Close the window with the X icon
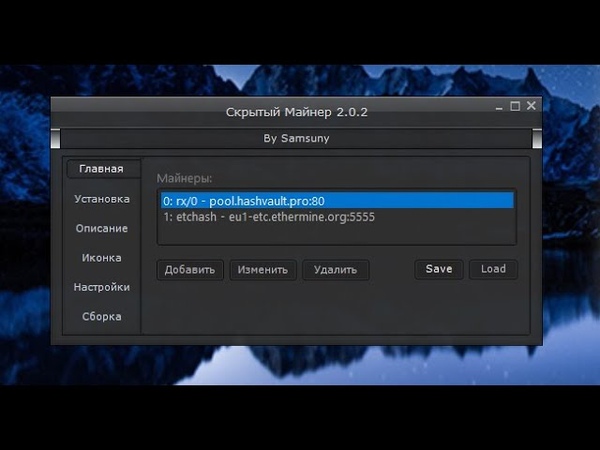Screen dimensions: 600x450 (x=531, y=105)
